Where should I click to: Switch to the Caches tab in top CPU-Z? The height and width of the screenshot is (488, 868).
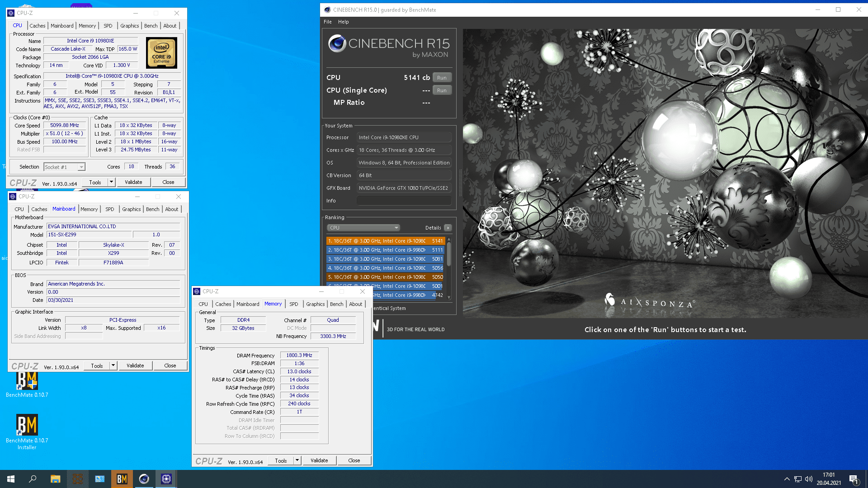(37, 26)
